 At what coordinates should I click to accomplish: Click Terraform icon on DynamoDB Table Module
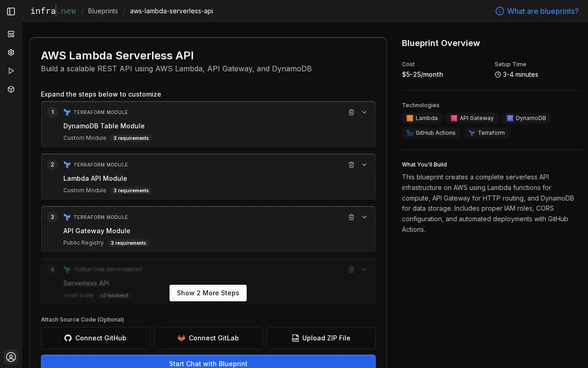point(67,112)
